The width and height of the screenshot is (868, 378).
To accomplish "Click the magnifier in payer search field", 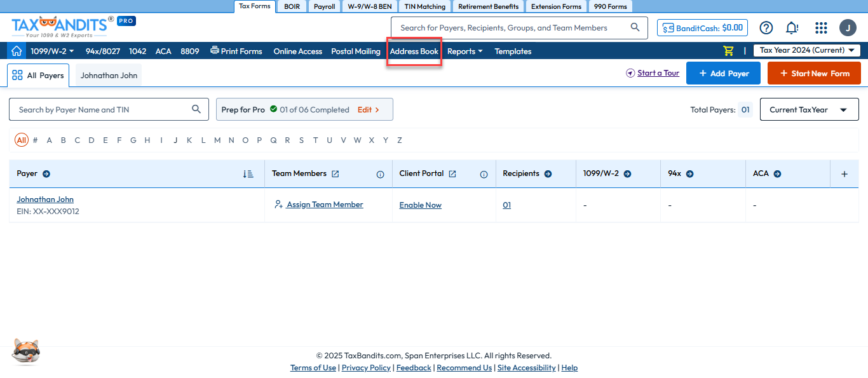I will pos(196,109).
